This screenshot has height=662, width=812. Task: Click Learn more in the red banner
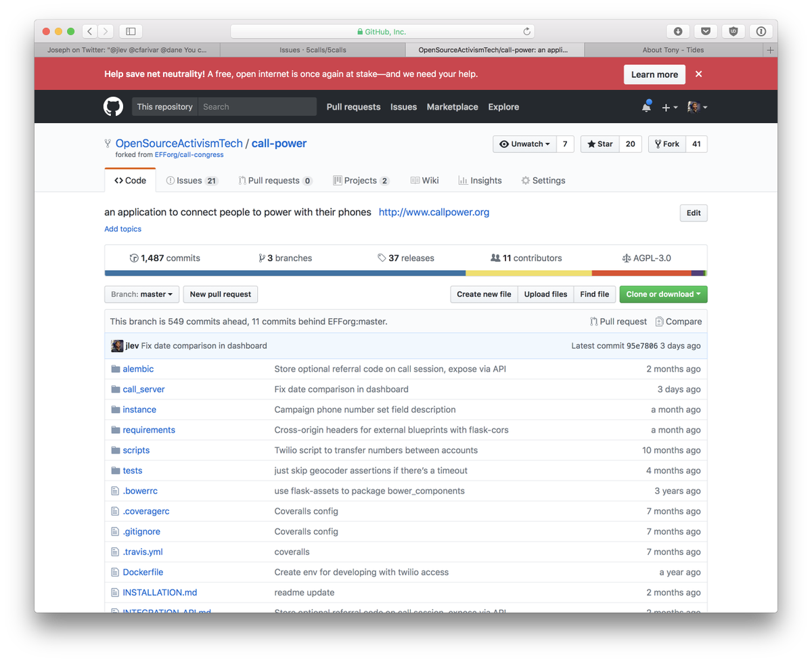click(x=654, y=74)
